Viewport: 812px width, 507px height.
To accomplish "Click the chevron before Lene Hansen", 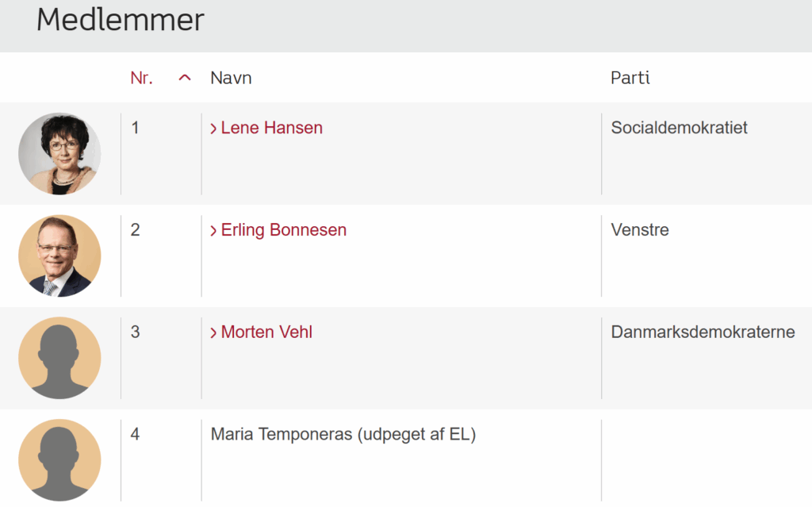I will pos(213,129).
